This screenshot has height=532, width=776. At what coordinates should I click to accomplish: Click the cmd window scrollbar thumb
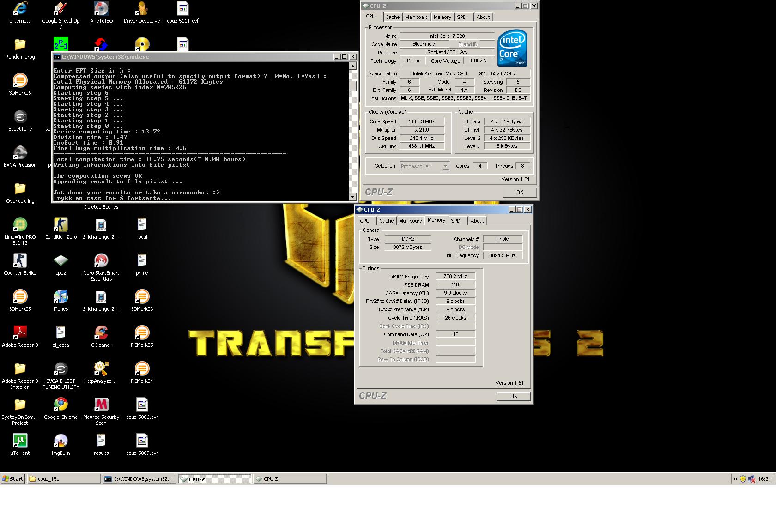tap(353, 86)
